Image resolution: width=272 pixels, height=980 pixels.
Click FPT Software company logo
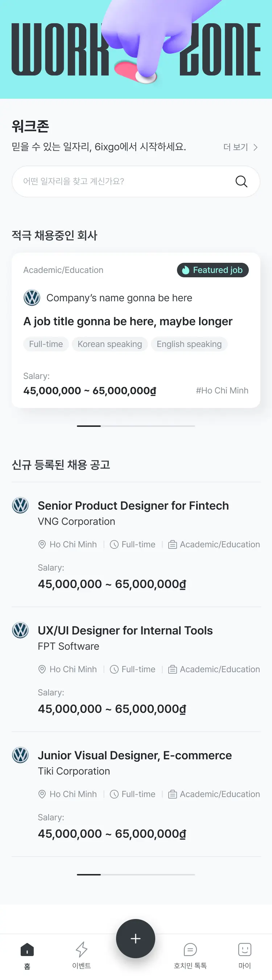[x=21, y=630]
